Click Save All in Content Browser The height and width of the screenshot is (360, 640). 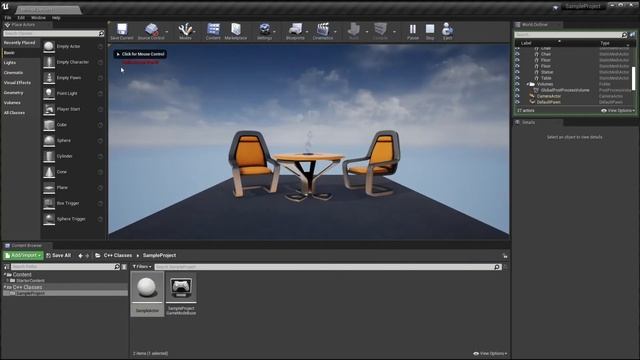tap(58, 256)
